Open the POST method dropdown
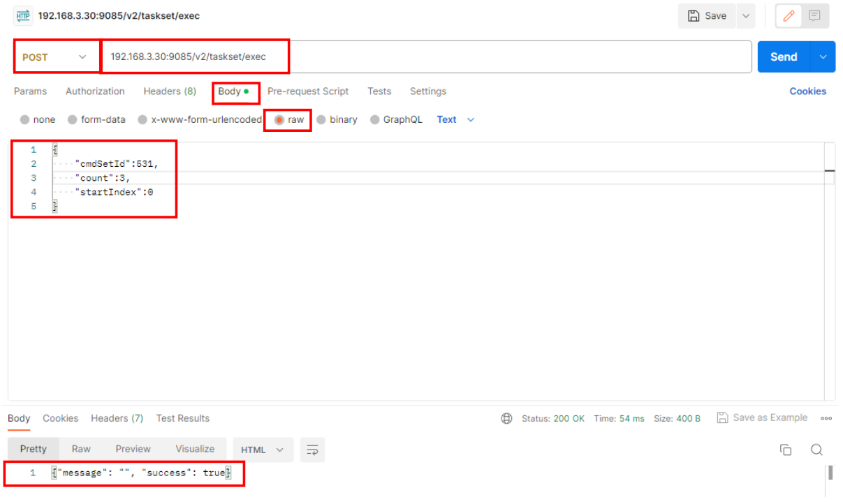The height and width of the screenshot is (504, 843). click(x=54, y=57)
